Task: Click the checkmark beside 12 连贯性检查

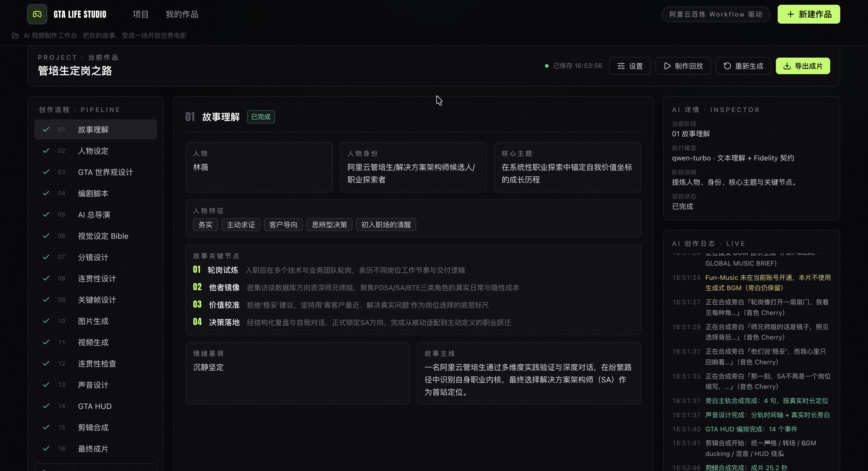Action: pyautogui.click(x=46, y=363)
